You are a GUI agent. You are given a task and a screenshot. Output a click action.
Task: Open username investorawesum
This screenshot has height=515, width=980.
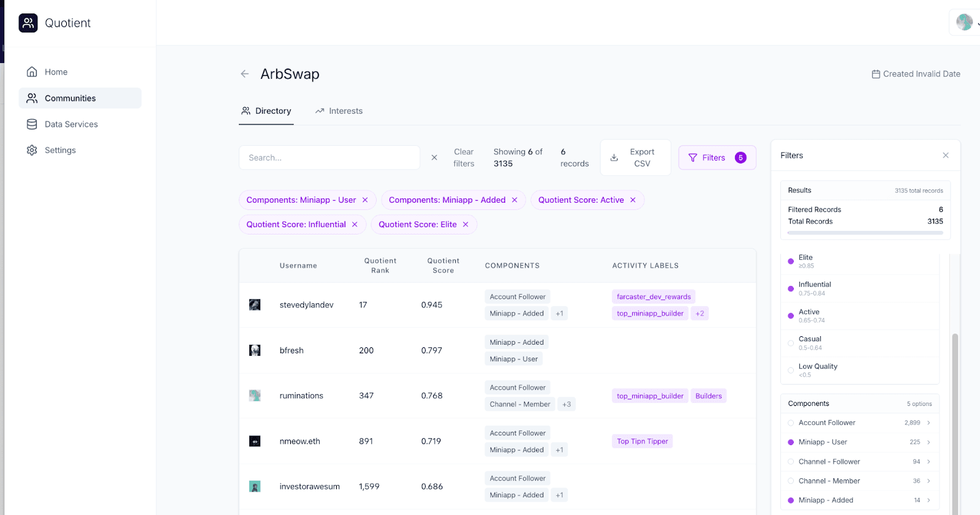click(x=309, y=487)
